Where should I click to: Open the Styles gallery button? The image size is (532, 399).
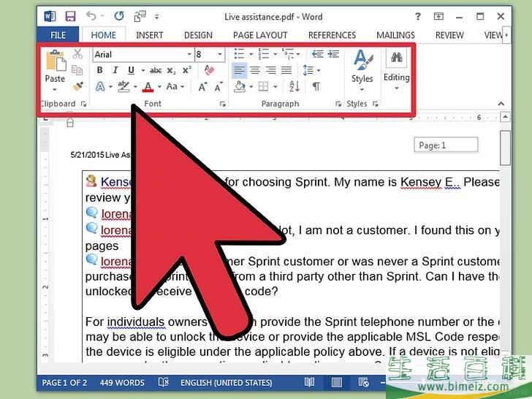pos(362,71)
